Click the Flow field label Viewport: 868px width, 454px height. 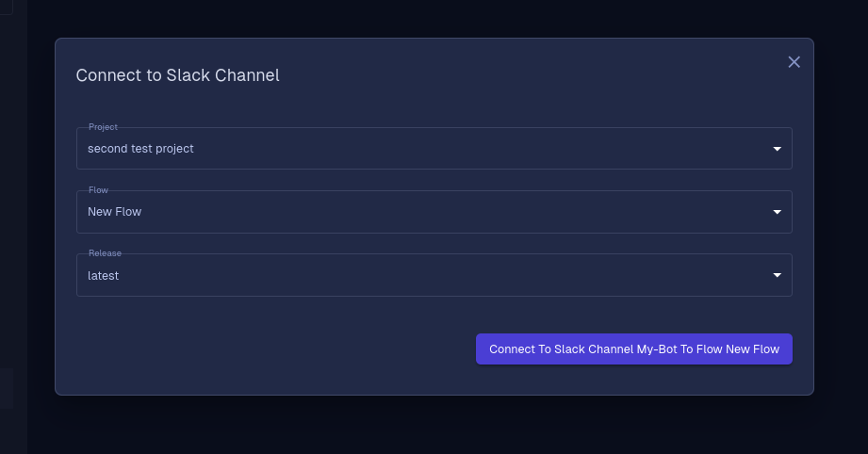click(98, 189)
